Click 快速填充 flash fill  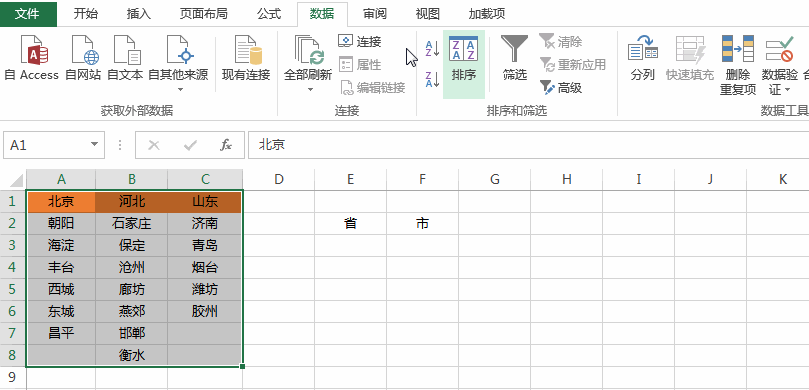[x=690, y=58]
